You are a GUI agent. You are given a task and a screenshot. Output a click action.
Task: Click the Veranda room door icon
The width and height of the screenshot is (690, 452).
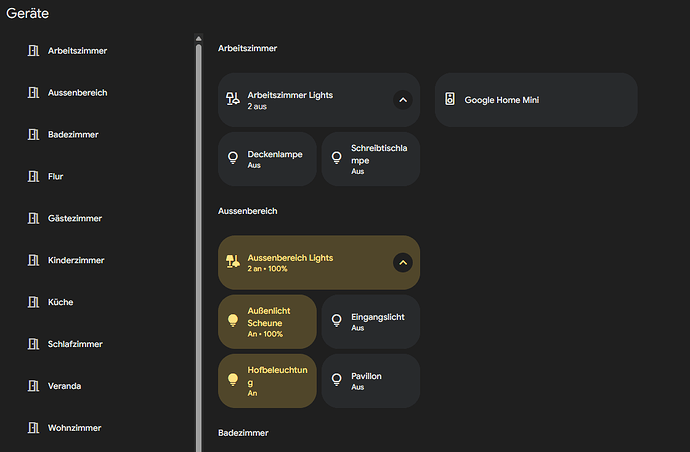[x=33, y=386]
